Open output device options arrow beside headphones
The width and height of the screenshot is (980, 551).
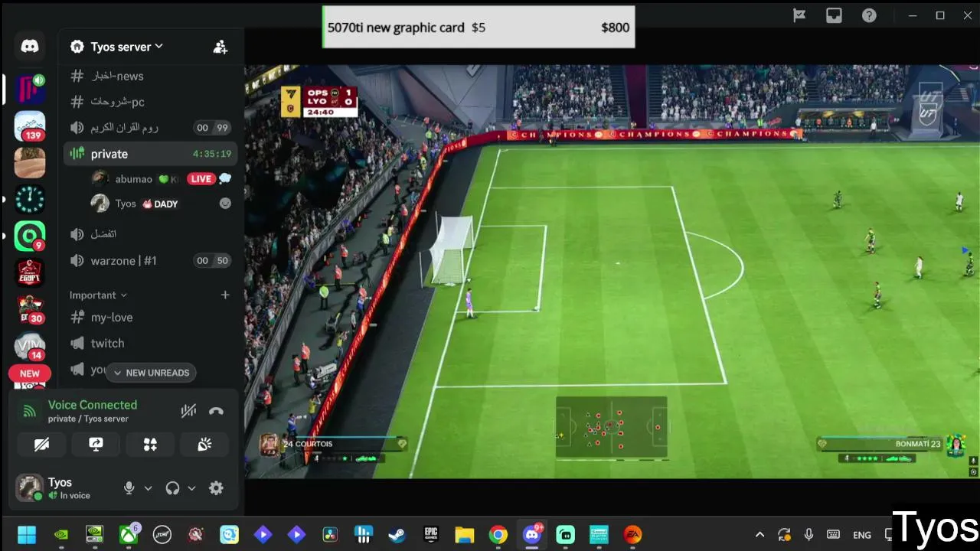[191, 487]
